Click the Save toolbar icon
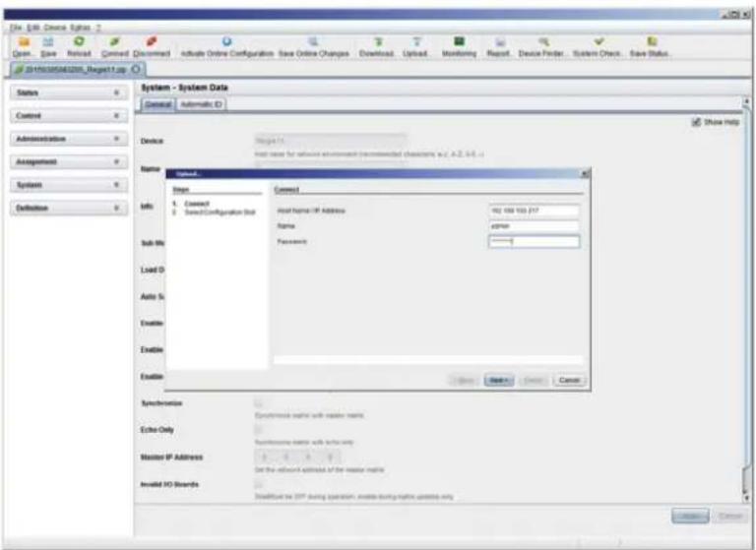Viewport: 756px width, 550px height. [x=48, y=42]
